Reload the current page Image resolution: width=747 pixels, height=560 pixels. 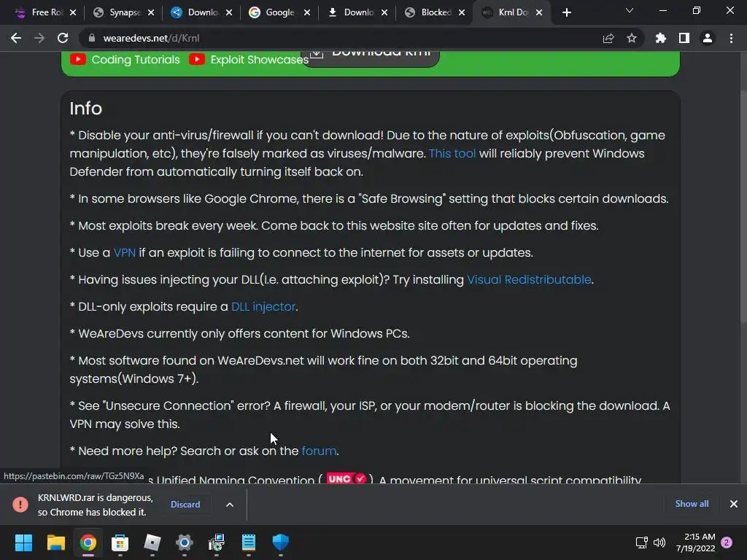pyautogui.click(x=63, y=38)
